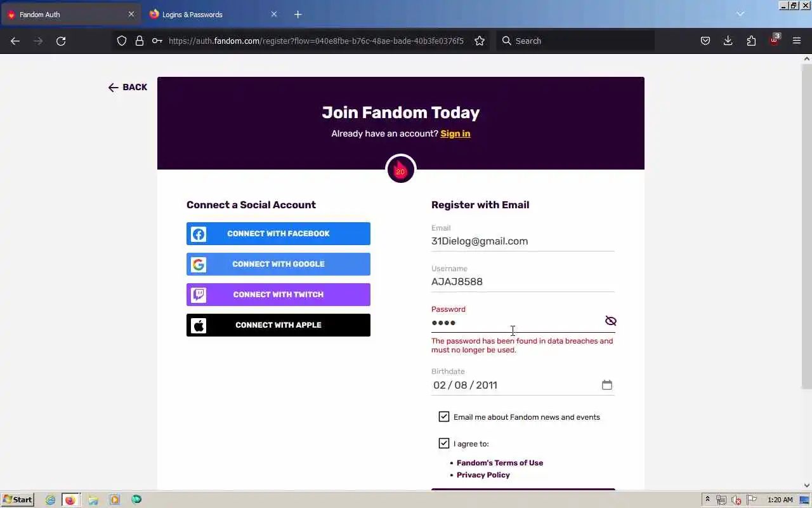
Task: Open the Windows Start button
Action: [17, 500]
